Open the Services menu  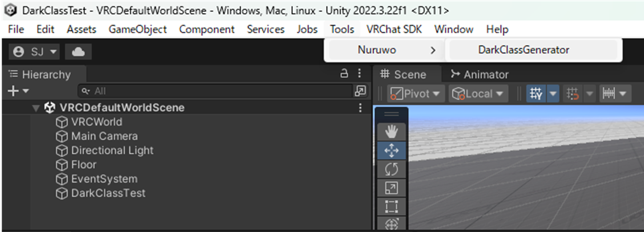(x=265, y=30)
